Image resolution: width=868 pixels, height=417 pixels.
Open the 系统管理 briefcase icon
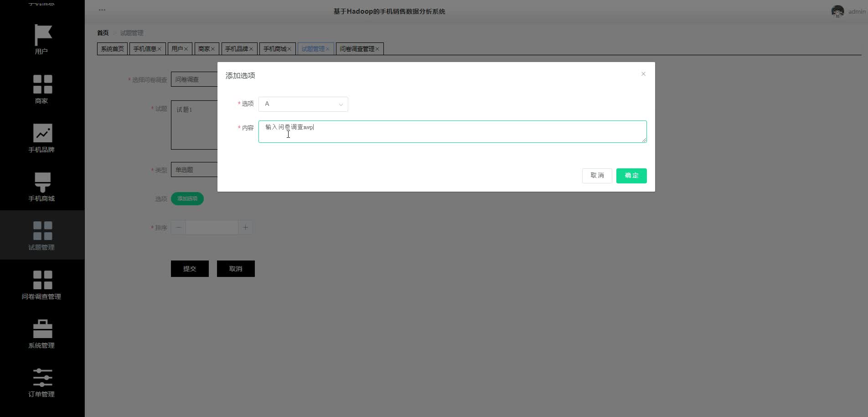(x=42, y=328)
